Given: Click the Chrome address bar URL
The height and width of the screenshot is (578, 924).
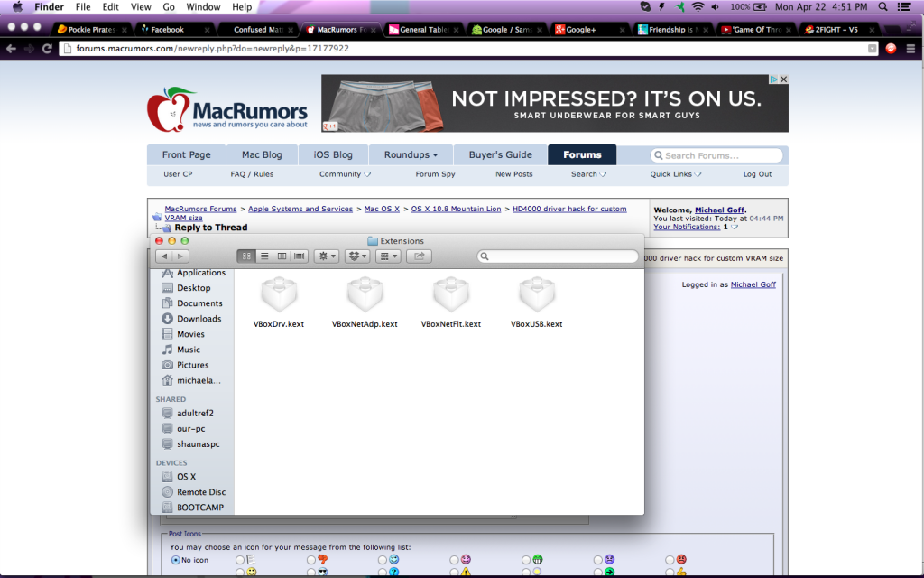Looking at the screenshot, I should click(213, 49).
